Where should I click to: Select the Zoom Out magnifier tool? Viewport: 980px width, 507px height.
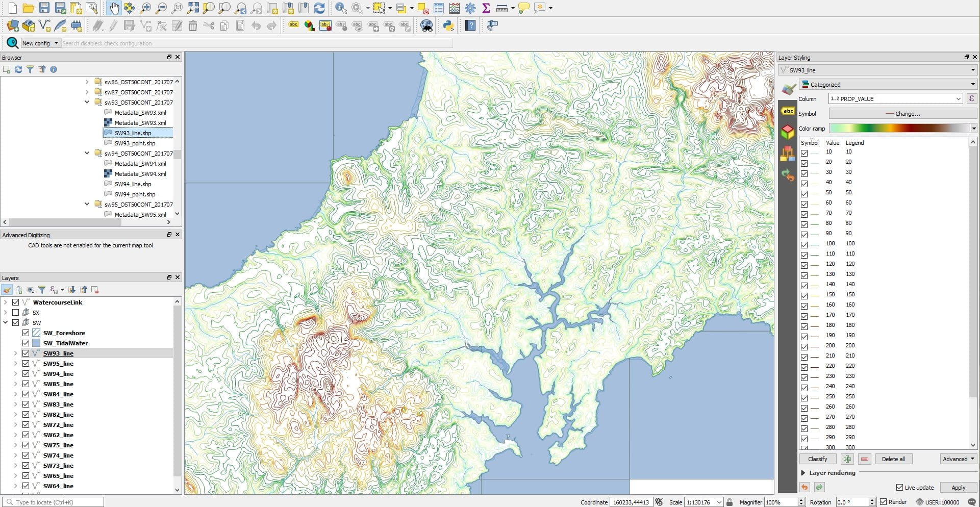tap(161, 8)
